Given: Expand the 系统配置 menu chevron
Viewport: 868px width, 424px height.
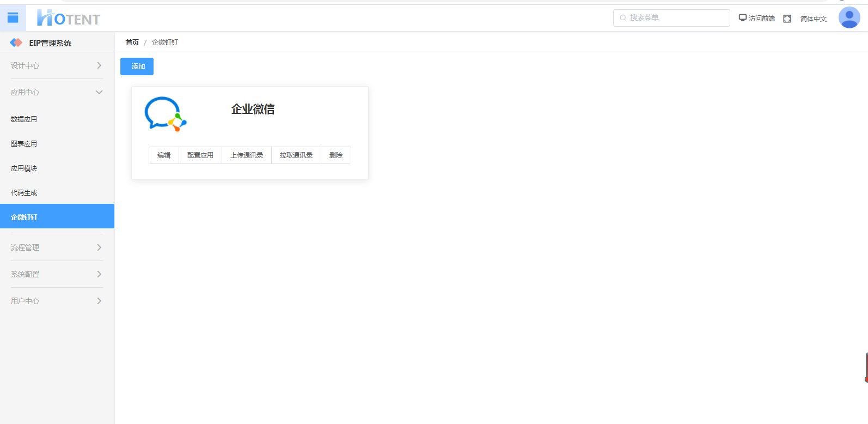Looking at the screenshot, I should [x=99, y=274].
